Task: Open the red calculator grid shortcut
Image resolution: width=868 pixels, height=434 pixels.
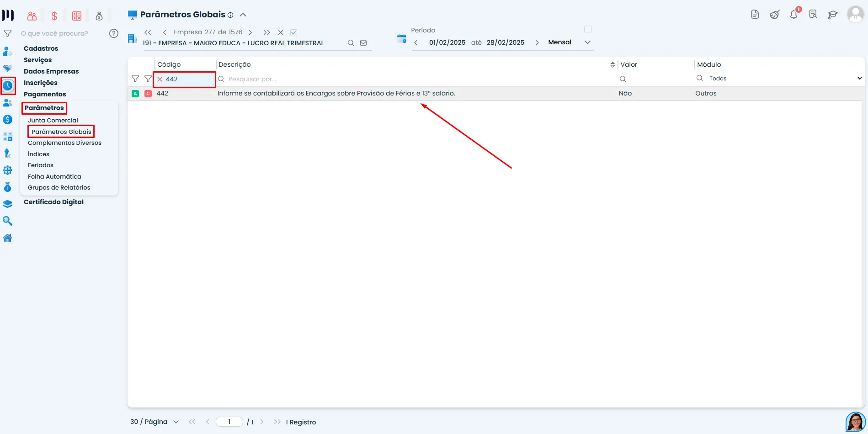Action: (x=77, y=16)
